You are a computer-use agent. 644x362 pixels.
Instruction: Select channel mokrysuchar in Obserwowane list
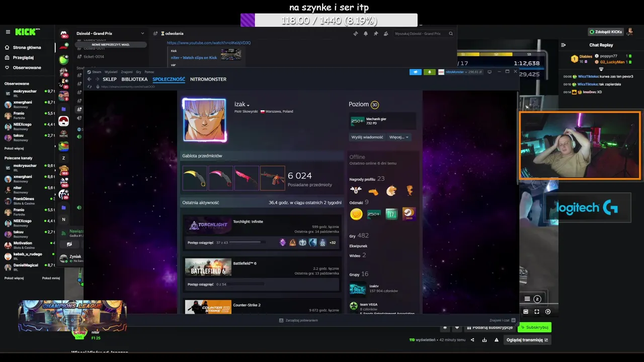(29, 93)
